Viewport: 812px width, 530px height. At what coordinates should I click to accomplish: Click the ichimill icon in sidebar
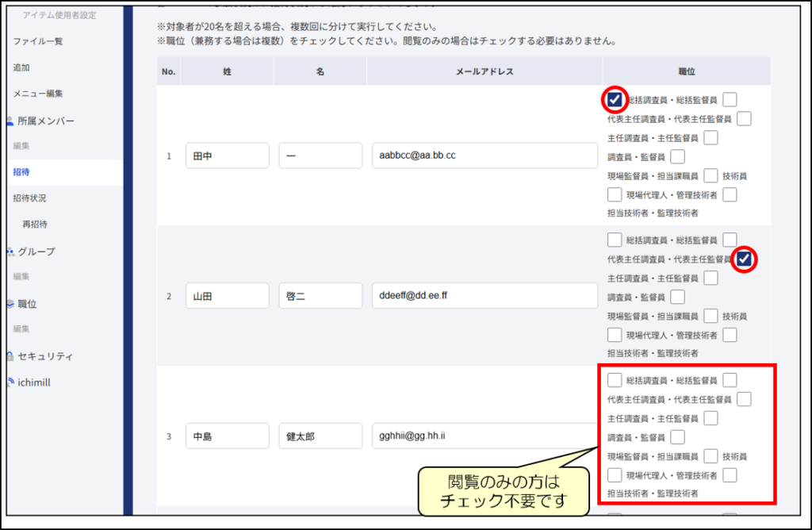[x=10, y=382]
